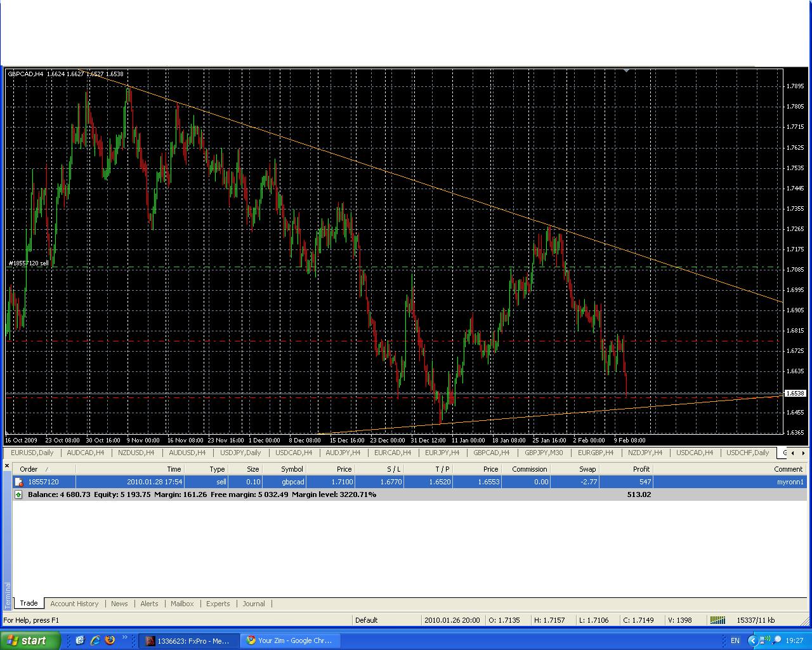This screenshot has width=812, height=650.
Task: Click the Windows Start button
Action: (30, 640)
